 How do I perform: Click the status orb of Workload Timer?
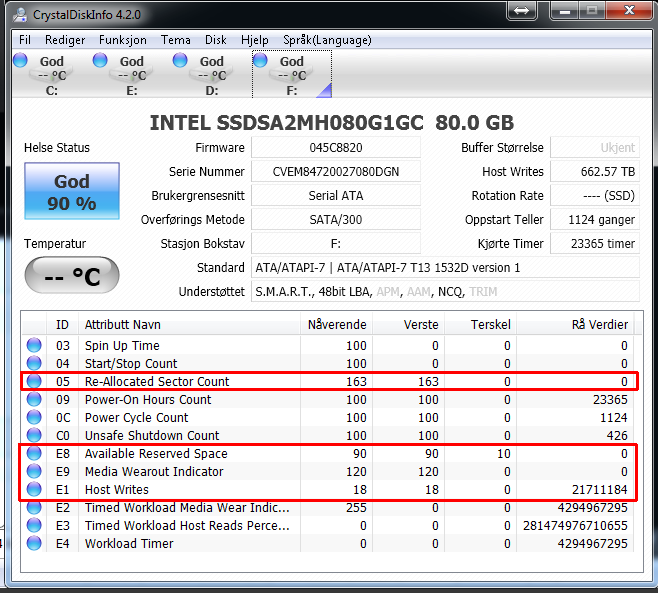[34, 543]
